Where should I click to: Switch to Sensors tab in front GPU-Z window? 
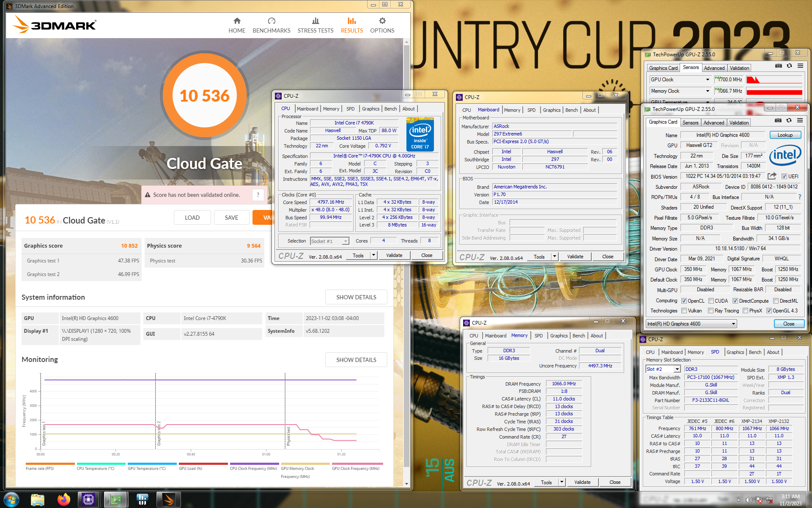(690, 123)
